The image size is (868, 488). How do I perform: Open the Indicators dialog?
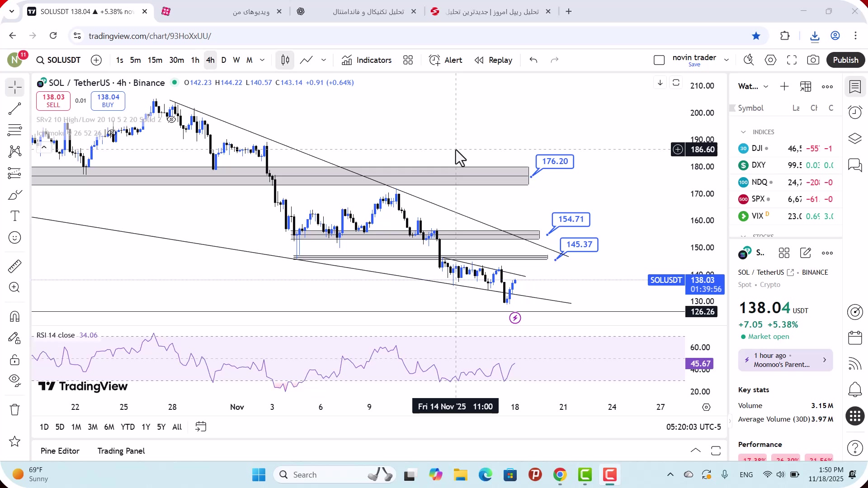coord(367,60)
